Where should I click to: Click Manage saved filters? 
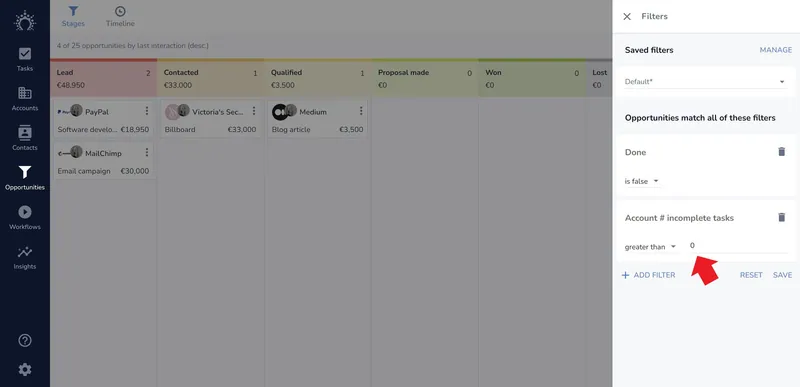pyautogui.click(x=776, y=50)
